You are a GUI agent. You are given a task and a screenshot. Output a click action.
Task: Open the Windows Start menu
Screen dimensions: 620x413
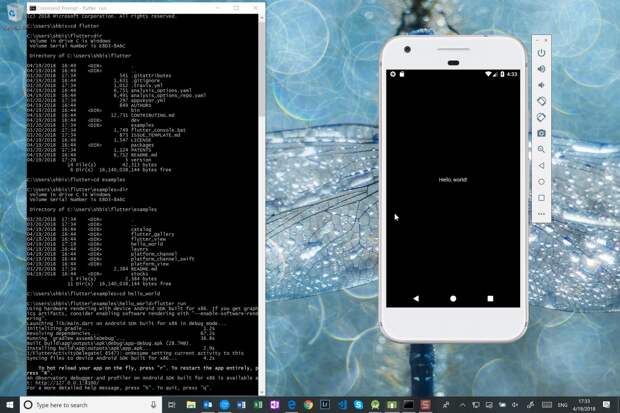click(10, 405)
